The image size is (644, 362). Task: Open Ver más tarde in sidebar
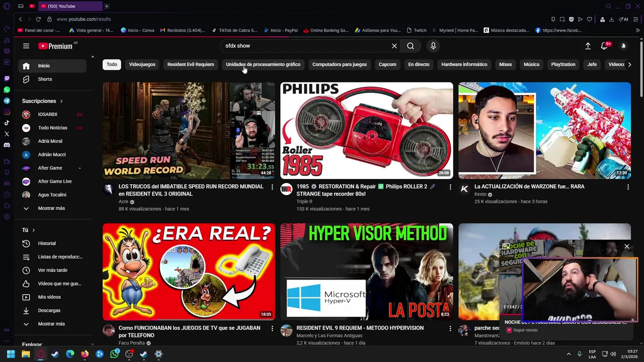coord(53,270)
